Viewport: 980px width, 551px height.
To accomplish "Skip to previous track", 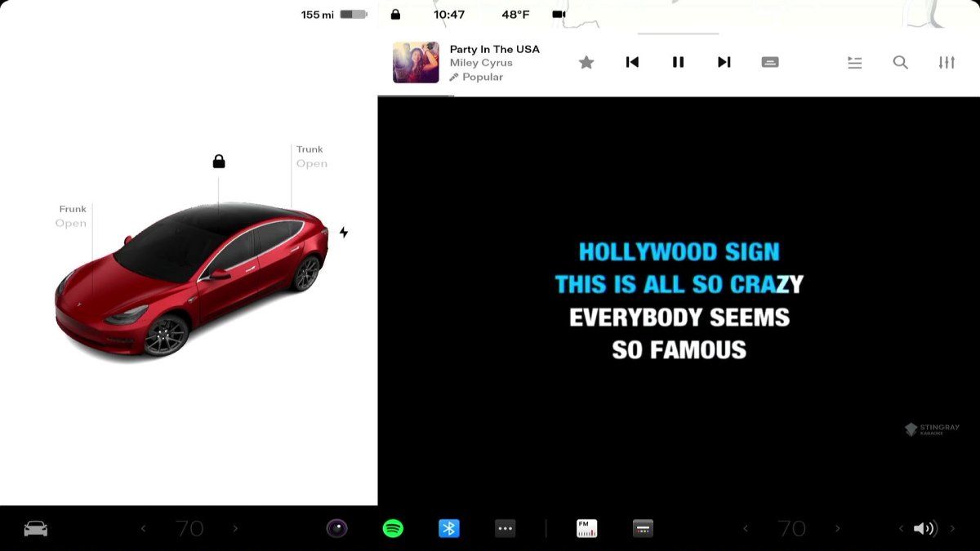I will coord(632,62).
